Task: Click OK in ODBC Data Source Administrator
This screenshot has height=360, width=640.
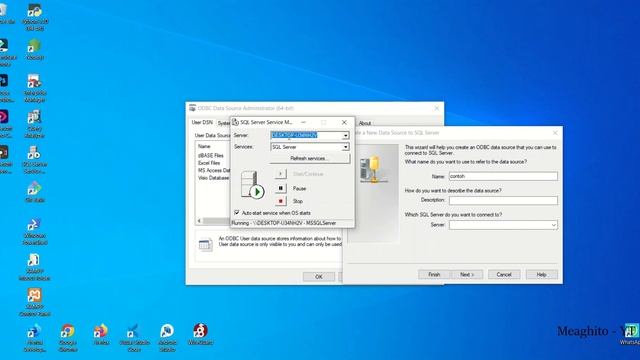Action: pyautogui.click(x=319, y=277)
